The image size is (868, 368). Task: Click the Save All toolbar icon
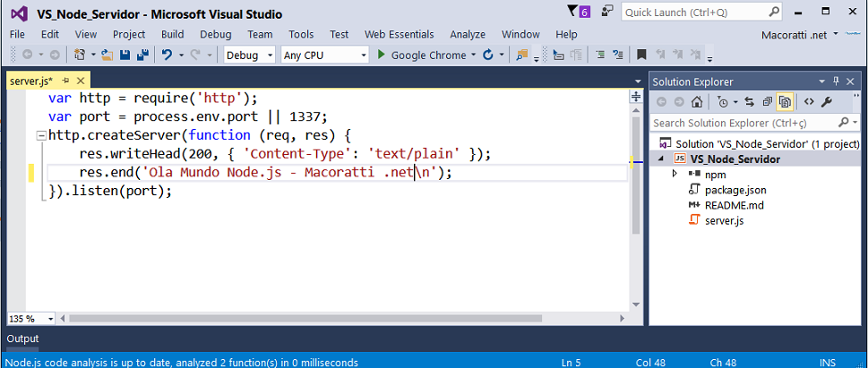pyautogui.click(x=142, y=56)
